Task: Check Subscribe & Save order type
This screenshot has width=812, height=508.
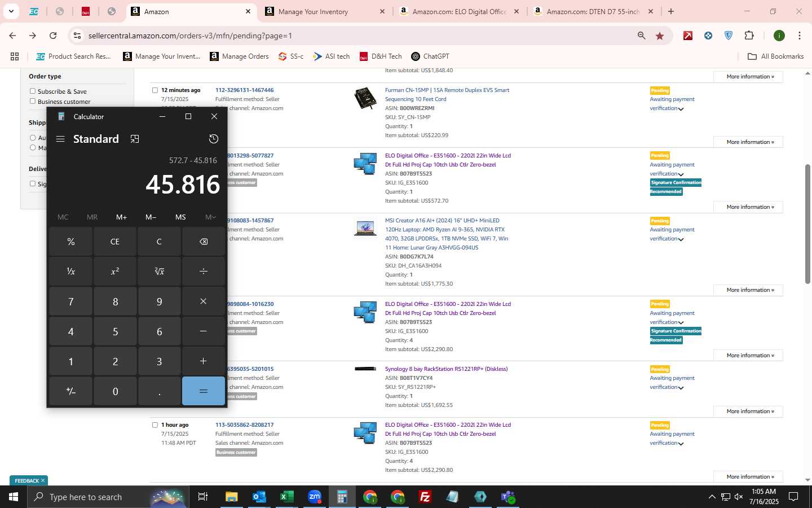Action: (x=33, y=91)
